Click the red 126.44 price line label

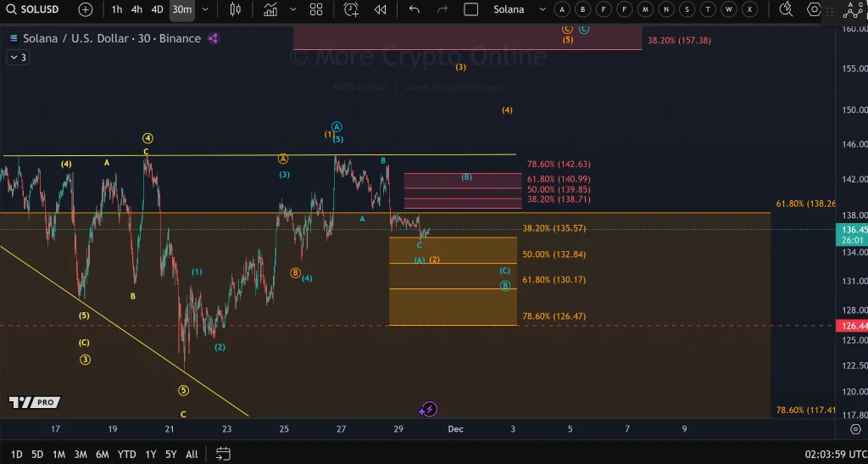coord(851,326)
